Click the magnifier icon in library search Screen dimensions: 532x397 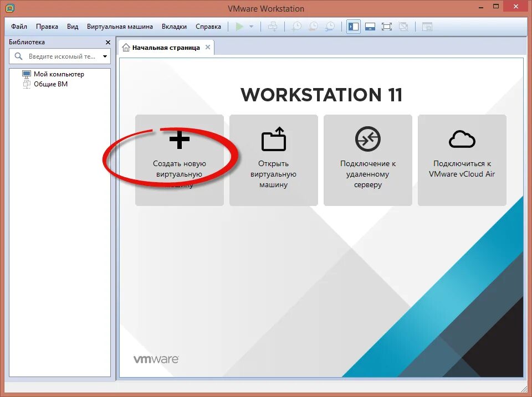point(19,56)
